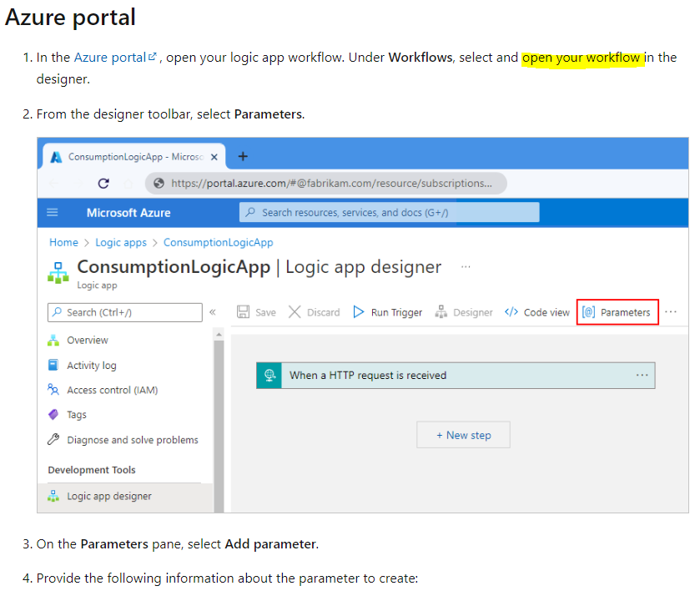Click the Discard X icon
The image size is (700, 591).
[295, 312]
